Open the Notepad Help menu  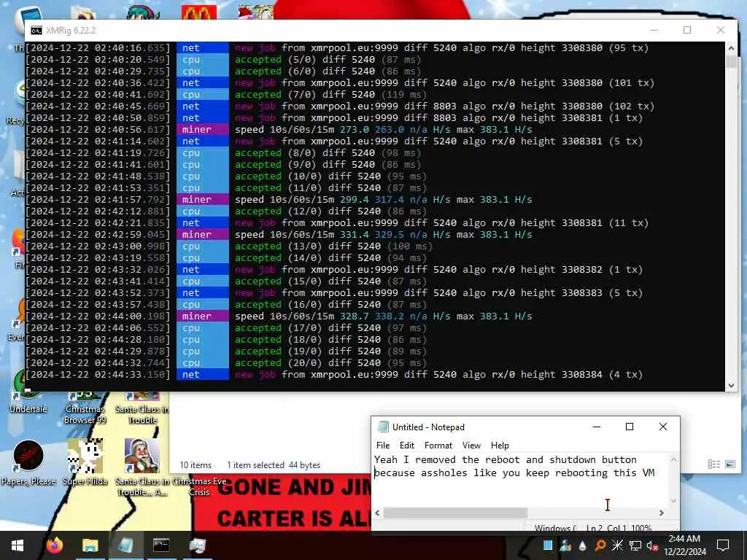point(500,446)
